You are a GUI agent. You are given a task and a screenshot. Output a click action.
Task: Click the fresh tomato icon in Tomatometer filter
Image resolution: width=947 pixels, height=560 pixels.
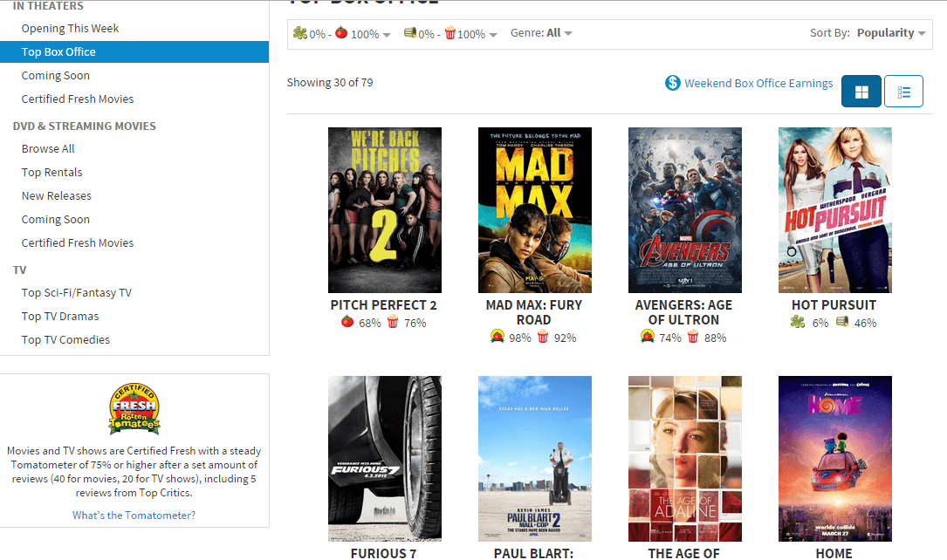coord(341,32)
